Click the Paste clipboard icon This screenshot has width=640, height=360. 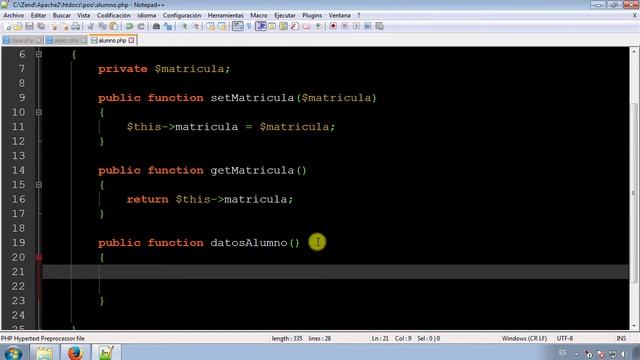coord(114,27)
